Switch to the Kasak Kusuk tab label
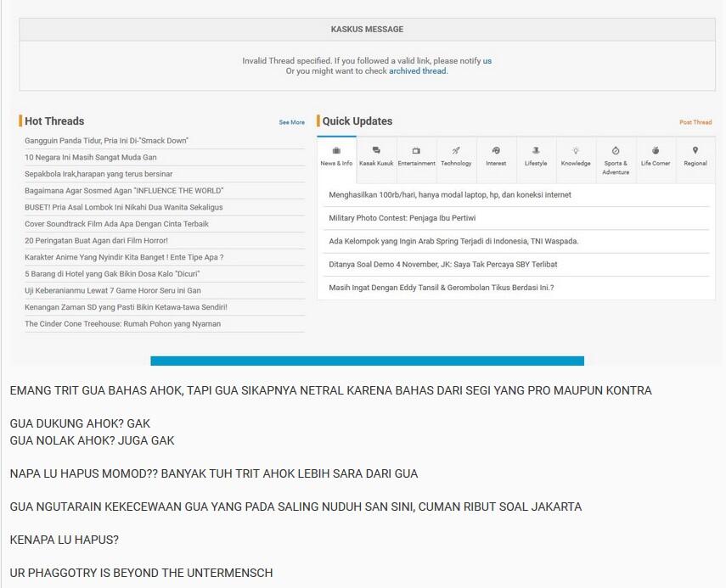 pyautogui.click(x=376, y=163)
